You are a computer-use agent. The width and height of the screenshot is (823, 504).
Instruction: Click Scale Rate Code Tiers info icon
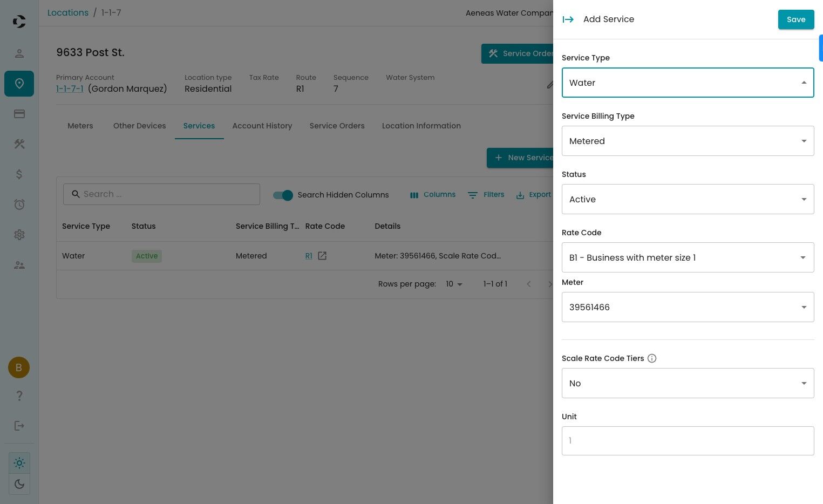tap(652, 358)
